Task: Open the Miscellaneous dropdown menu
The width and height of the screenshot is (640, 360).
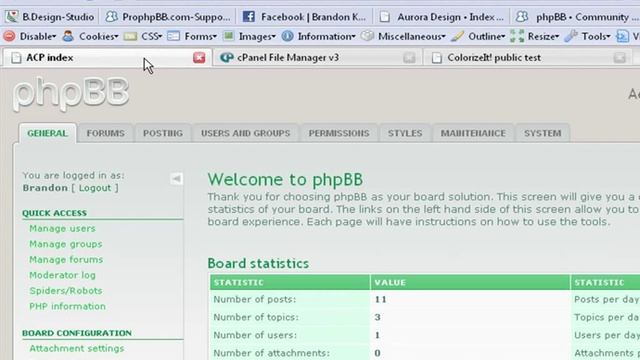Action: pyautogui.click(x=404, y=36)
